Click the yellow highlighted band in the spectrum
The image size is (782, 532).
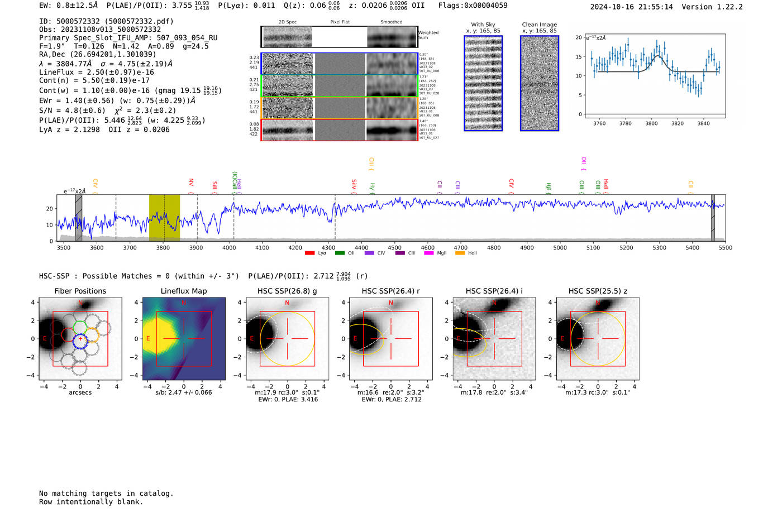[164, 218]
